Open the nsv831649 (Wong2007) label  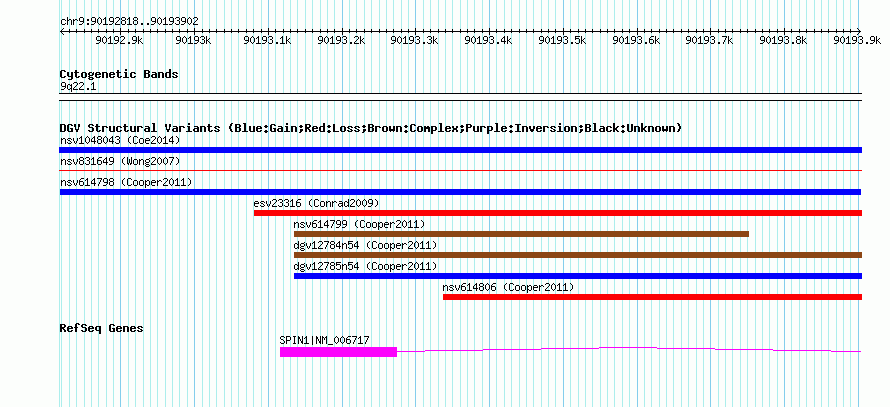(x=120, y=162)
